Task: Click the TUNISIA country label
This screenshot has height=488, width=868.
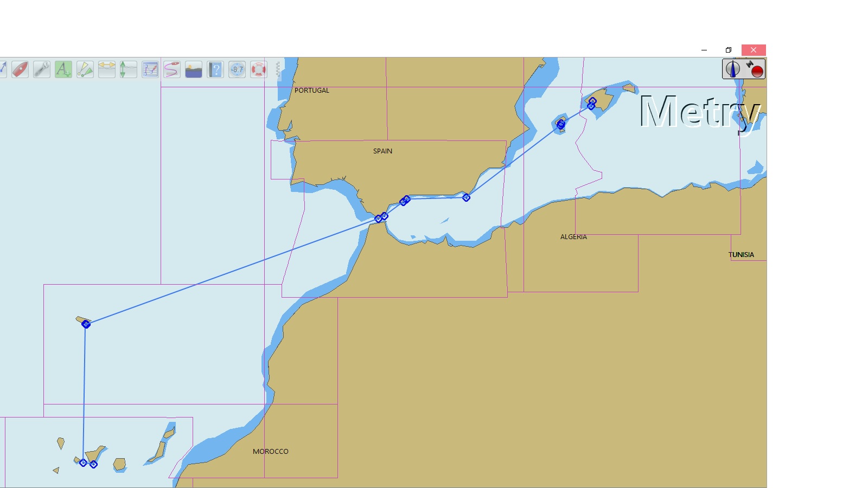Action: pyautogui.click(x=741, y=255)
